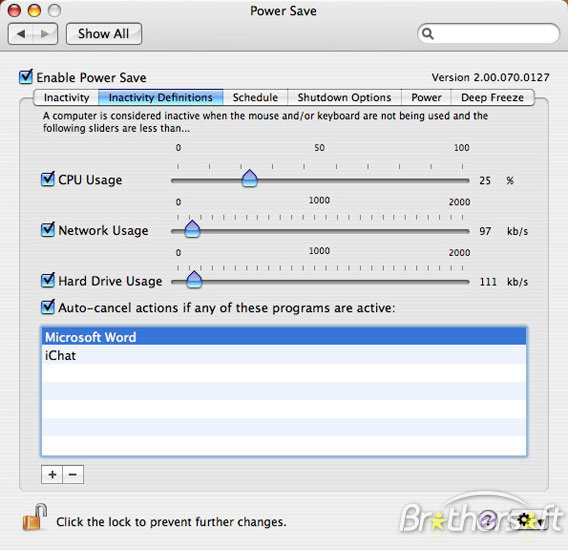The height and width of the screenshot is (550, 568).
Task: Open the Shutdown Options tab
Action: [x=344, y=97]
